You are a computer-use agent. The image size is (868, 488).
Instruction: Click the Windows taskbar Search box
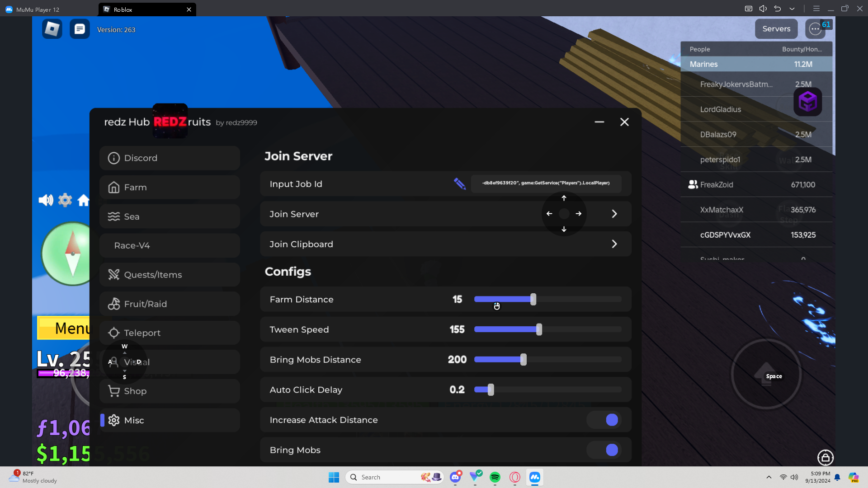coord(395,477)
